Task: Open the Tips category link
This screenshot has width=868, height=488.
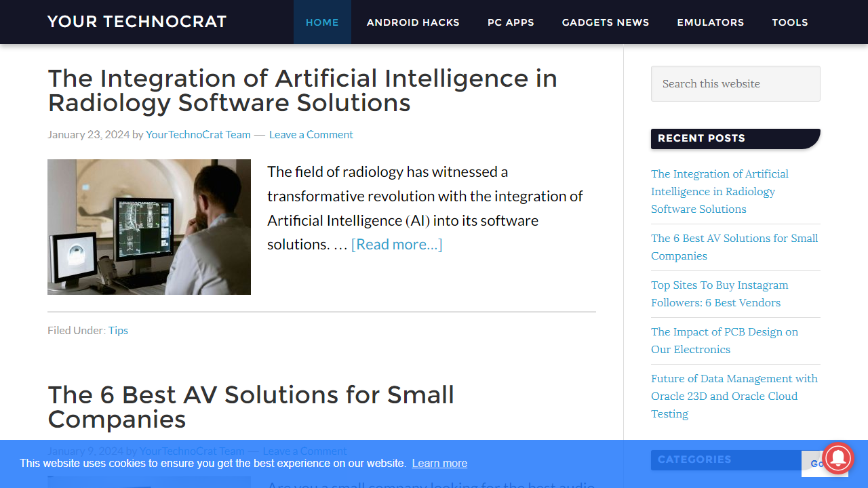Action: [x=118, y=330]
